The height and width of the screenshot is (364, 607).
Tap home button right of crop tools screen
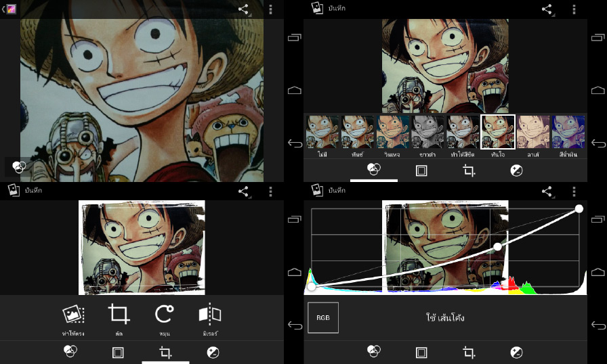295,272
